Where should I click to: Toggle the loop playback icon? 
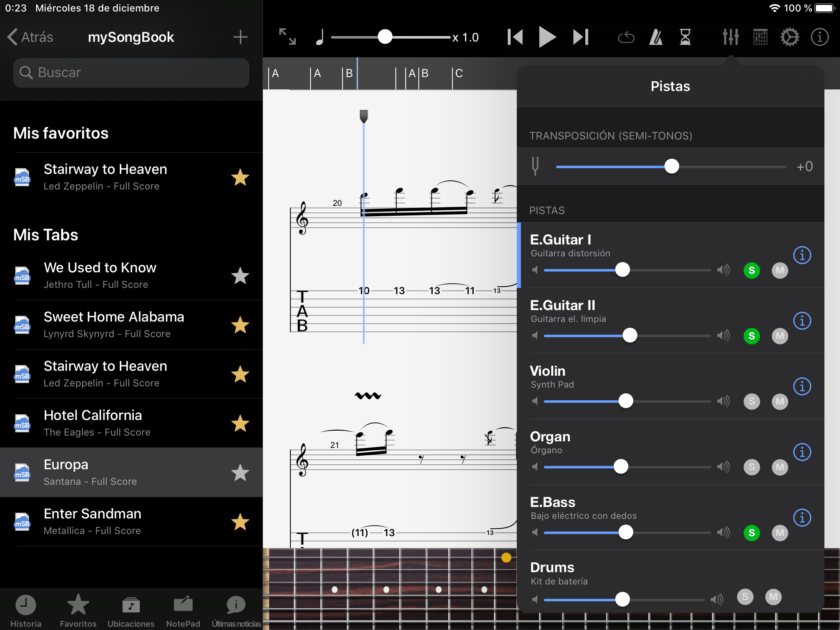click(x=626, y=37)
